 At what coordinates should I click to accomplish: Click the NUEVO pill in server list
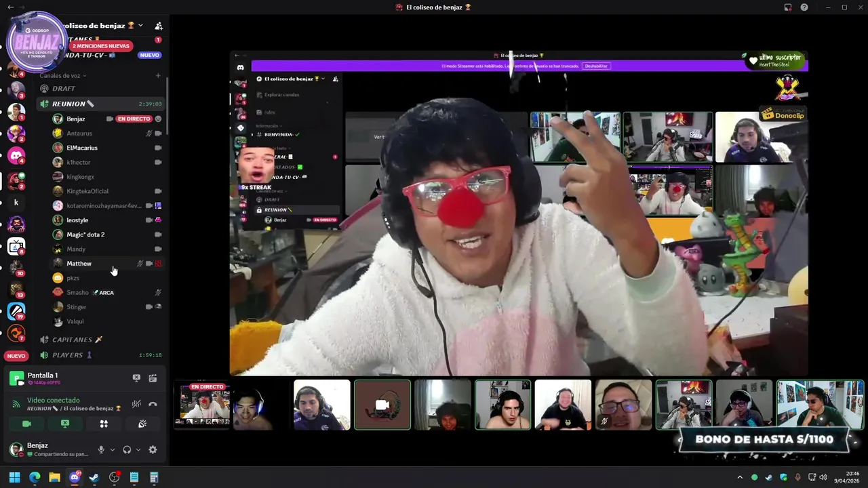tap(16, 356)
